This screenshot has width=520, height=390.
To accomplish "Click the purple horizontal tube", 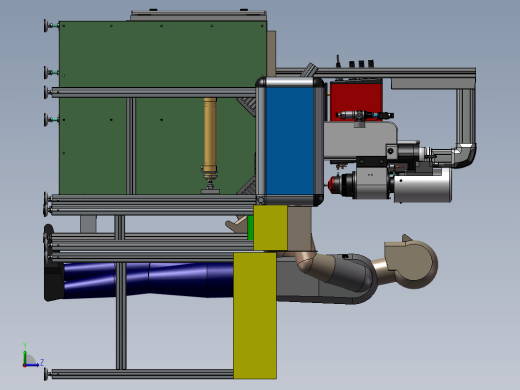I will 148,279.
